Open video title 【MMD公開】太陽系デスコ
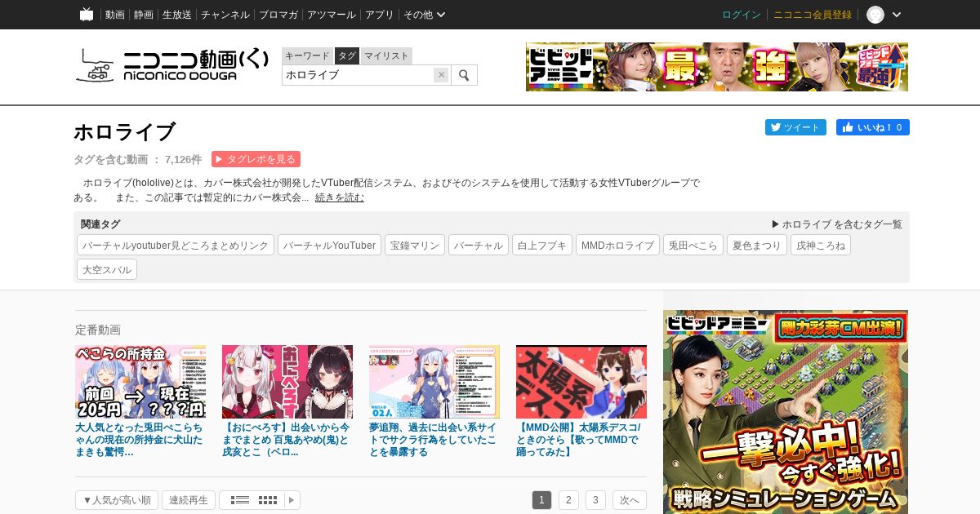The height and width of the screenshot is (514, 980). [x=578, y=440]
